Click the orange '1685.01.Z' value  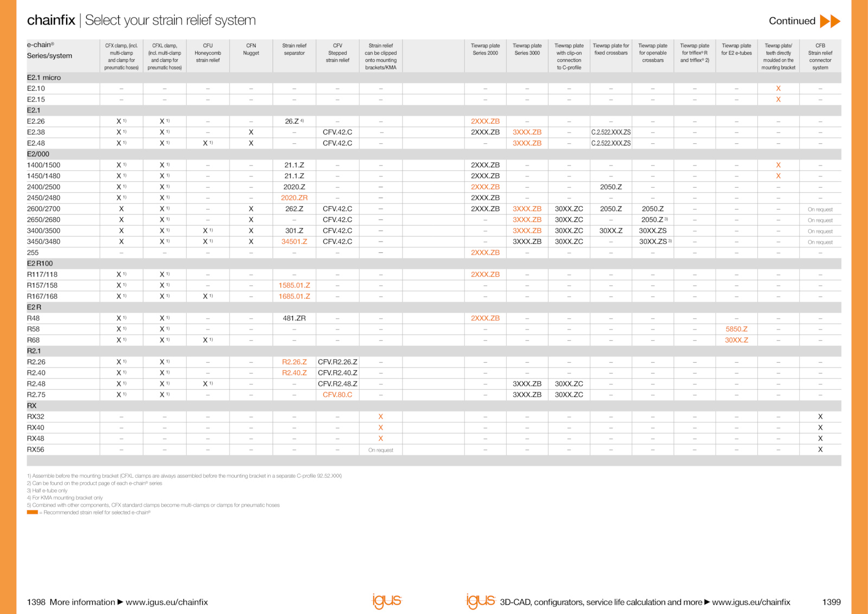[x=294, y=296]
